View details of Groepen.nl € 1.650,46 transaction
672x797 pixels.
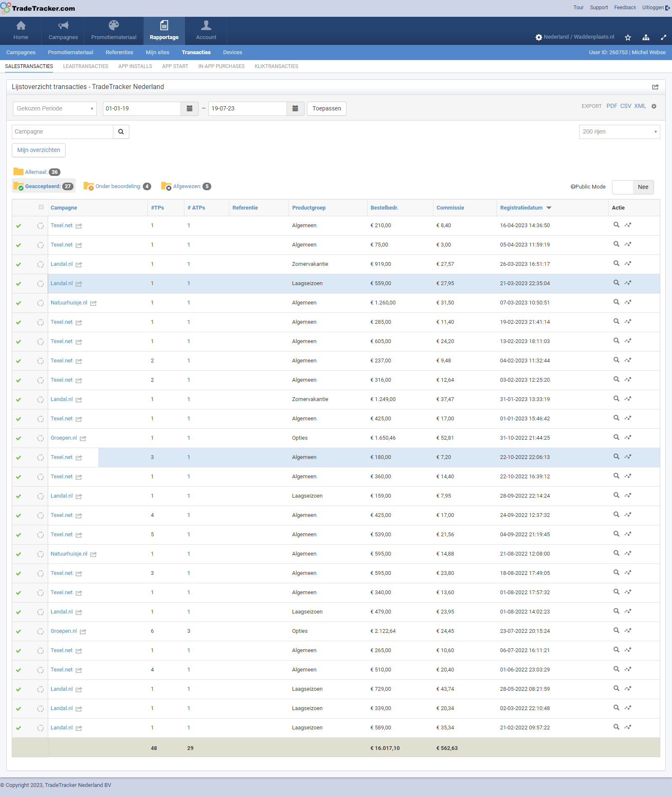(616, 437)
